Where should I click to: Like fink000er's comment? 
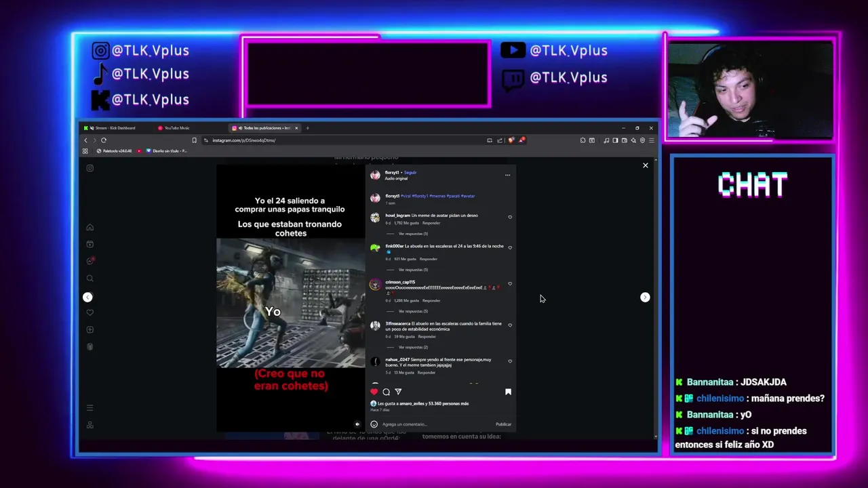[510, 248]
